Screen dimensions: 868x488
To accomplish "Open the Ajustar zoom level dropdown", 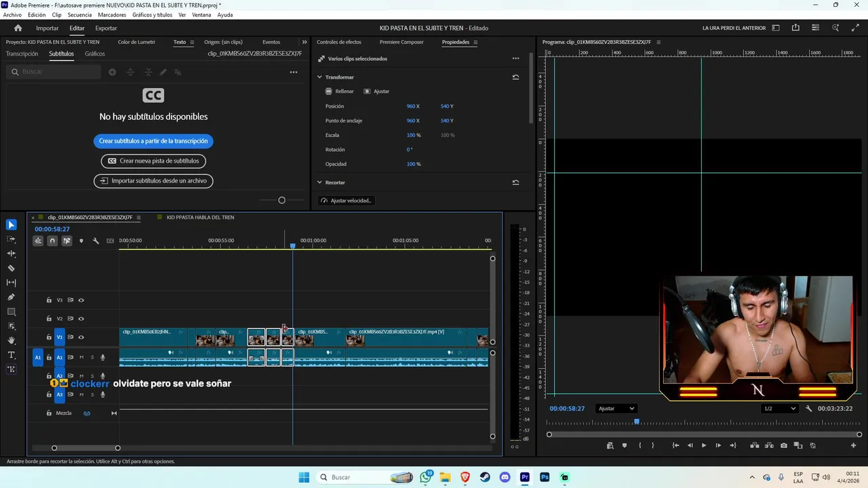I will [616, 409].
